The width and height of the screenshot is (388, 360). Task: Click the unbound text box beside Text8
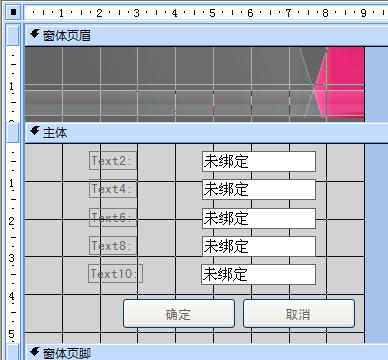pyautogui.click(x=259, y=246)
